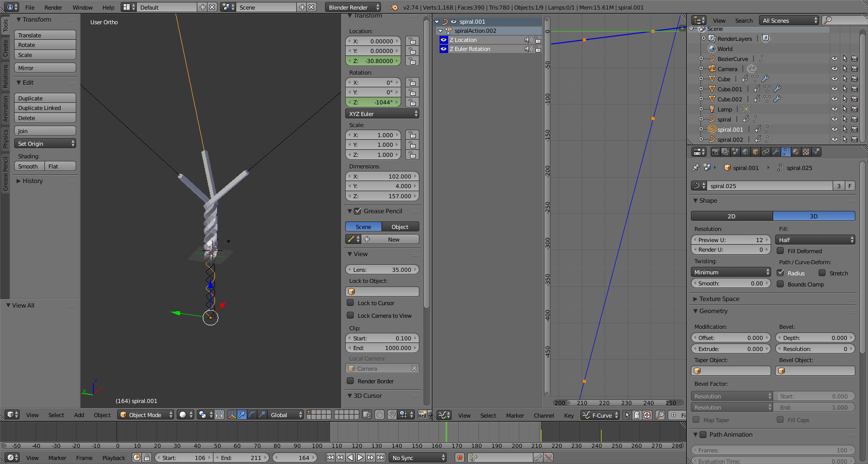Open the Render properties tab camera icon
Screen dimensions: 868x464
715,152
